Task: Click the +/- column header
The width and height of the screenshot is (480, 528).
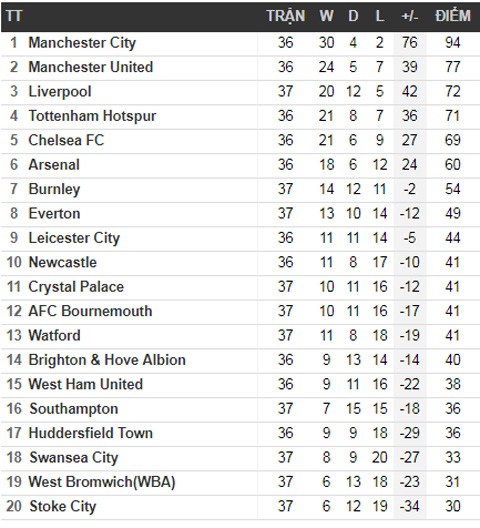Action: (x=410, y=16)
